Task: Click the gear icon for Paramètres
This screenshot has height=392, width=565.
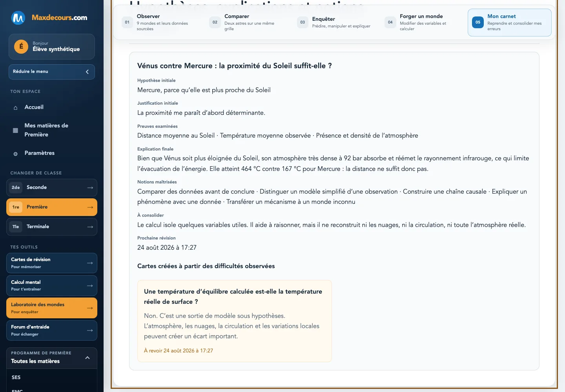Action: (16, 154)
